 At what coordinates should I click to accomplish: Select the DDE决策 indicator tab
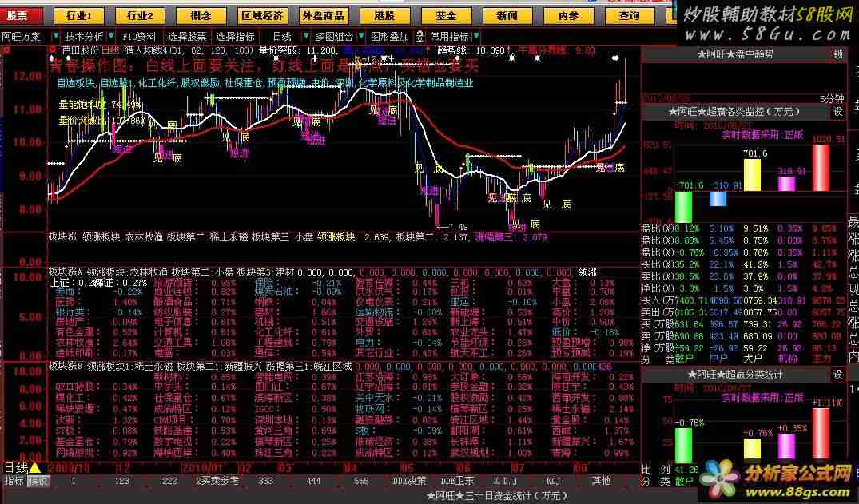point(409,481)
